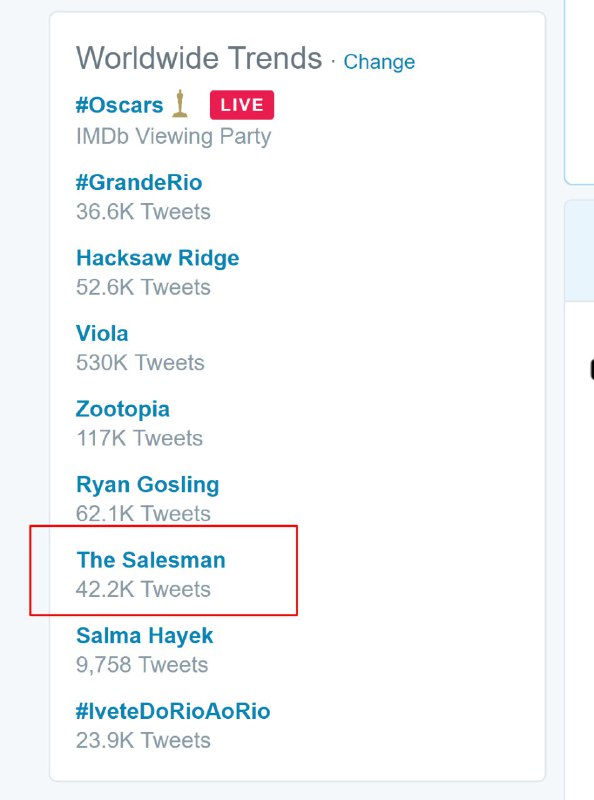This screenshot has width=594, height=800.
Task: Open the Zootopia trending topic
Action: click(123, 408)
